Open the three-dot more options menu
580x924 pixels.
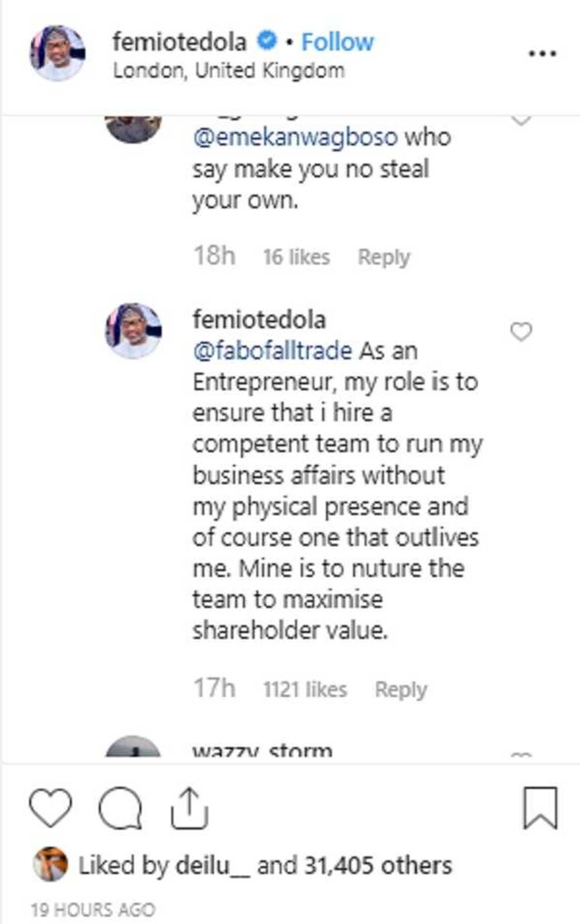[542, 53]
